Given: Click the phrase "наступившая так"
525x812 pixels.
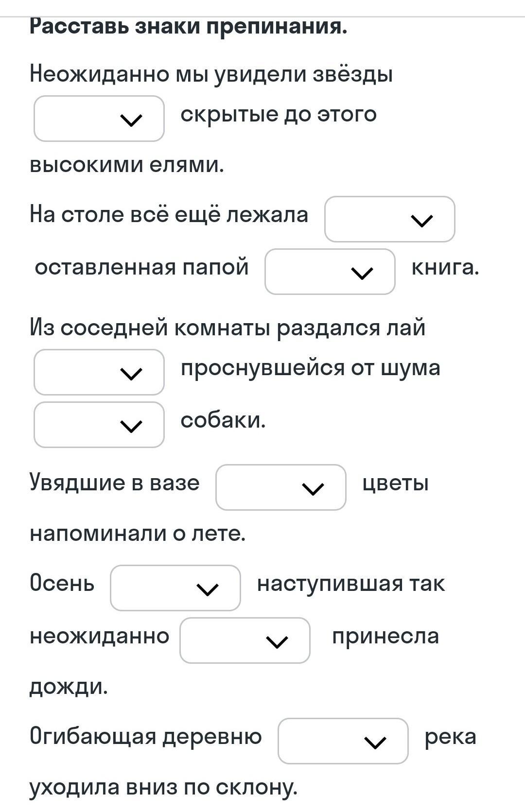Looking at the screenshot, I should [x=350, y=583].
